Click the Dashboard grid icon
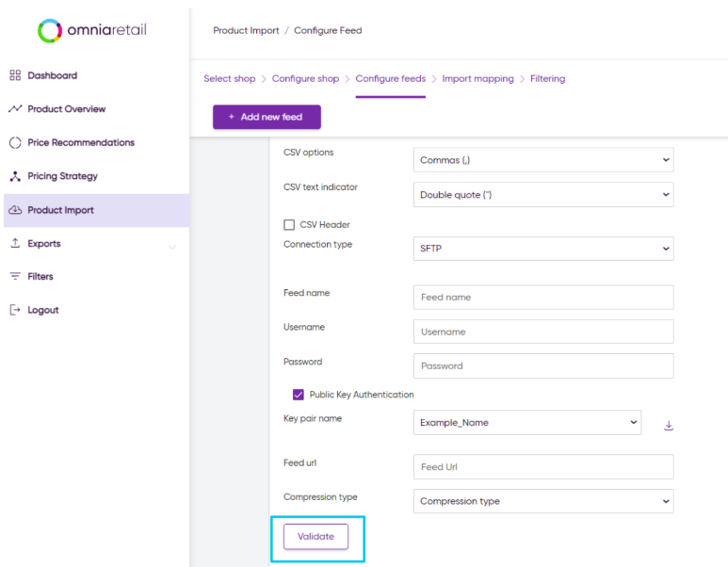 point(15,75)
